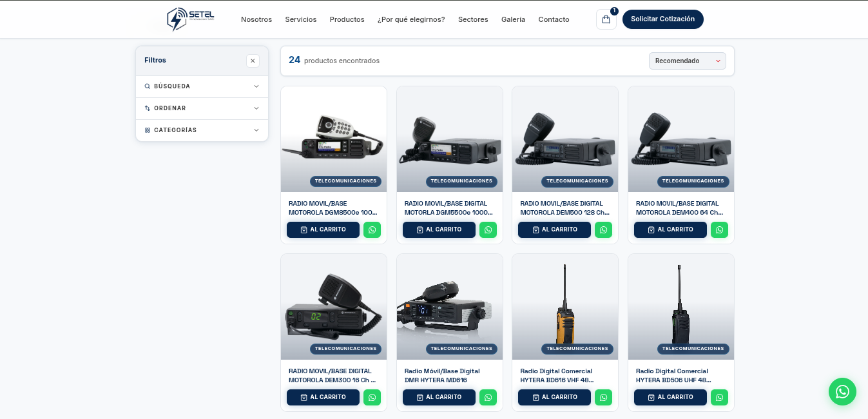Click the title MOTOROLA DEM300 16 Ch
The width and height of the screenshot is (868, 419).
click(x=333, y=375)
